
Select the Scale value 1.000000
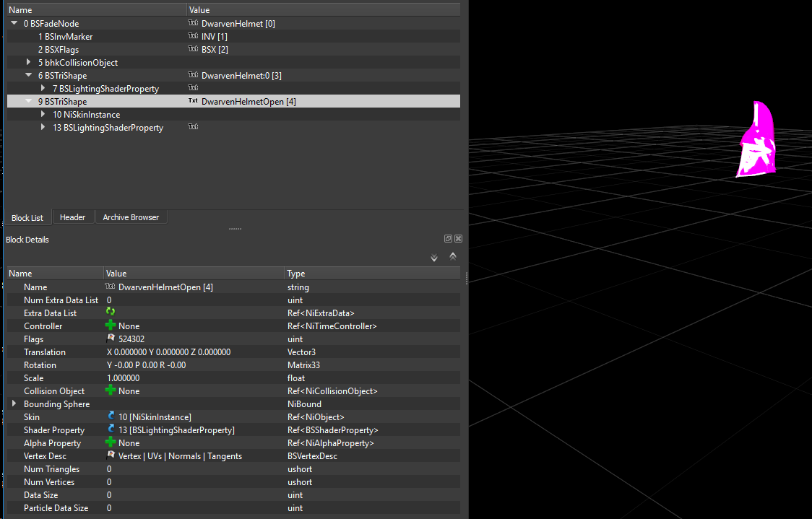click(124, 378)
